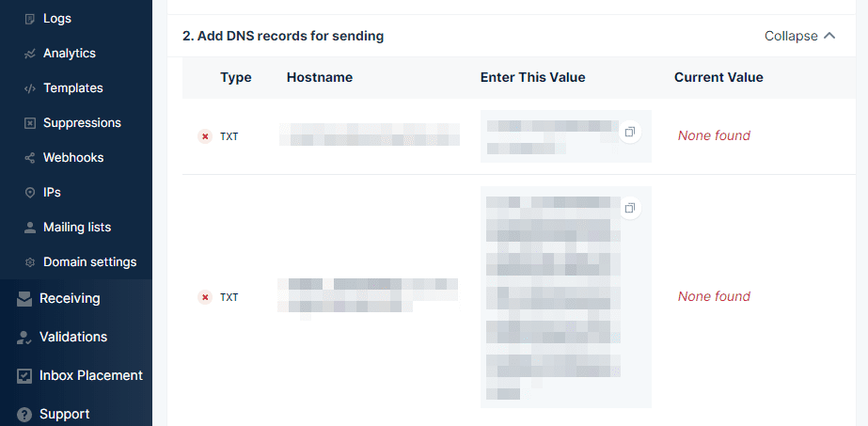Open the Inbox Placement menu item
Screen dimensions: 868x426
[x=90, y=375]
